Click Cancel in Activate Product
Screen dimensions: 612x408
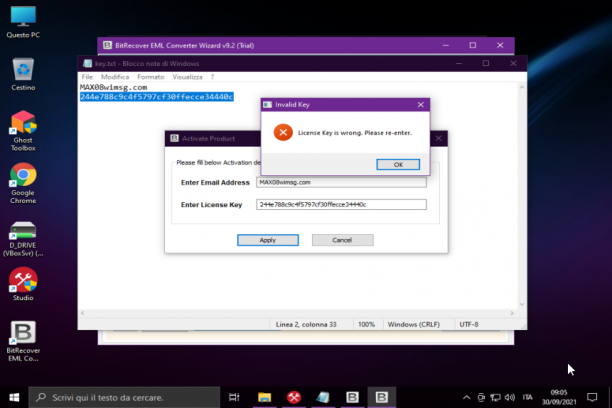[x=342, y=240]
